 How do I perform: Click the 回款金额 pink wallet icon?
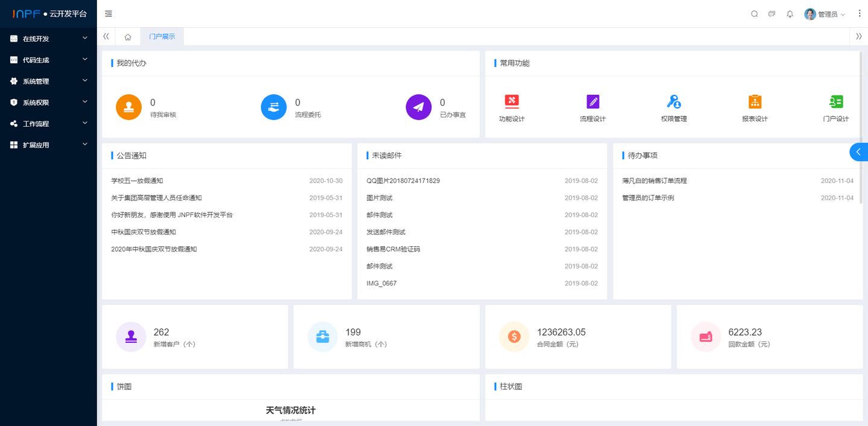[706, 337]
